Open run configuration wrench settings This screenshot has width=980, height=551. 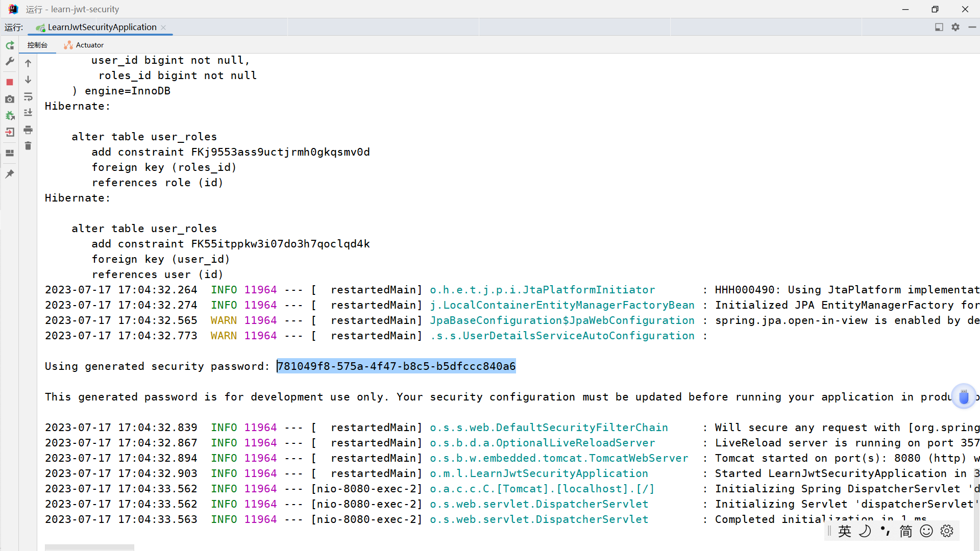pos(10,62)
